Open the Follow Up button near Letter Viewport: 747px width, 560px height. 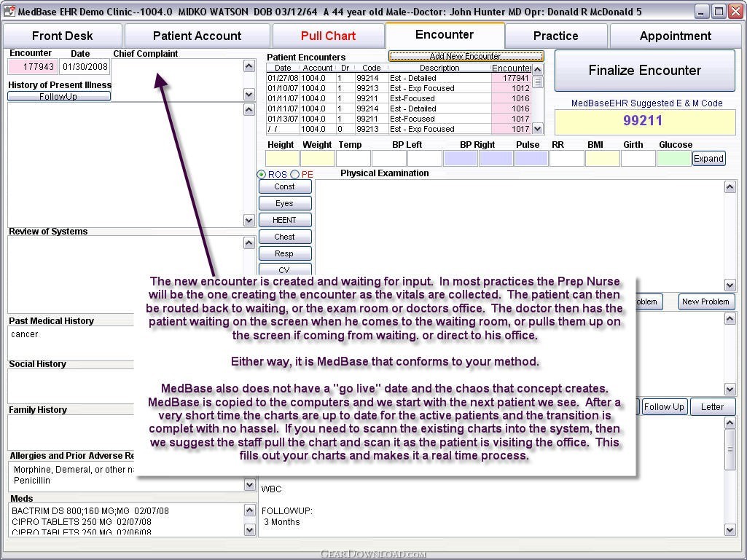coord(664,406)
